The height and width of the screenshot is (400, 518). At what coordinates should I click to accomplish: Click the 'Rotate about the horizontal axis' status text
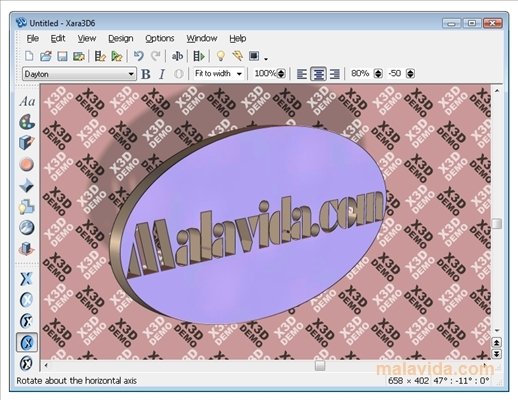tap(77, 381)
